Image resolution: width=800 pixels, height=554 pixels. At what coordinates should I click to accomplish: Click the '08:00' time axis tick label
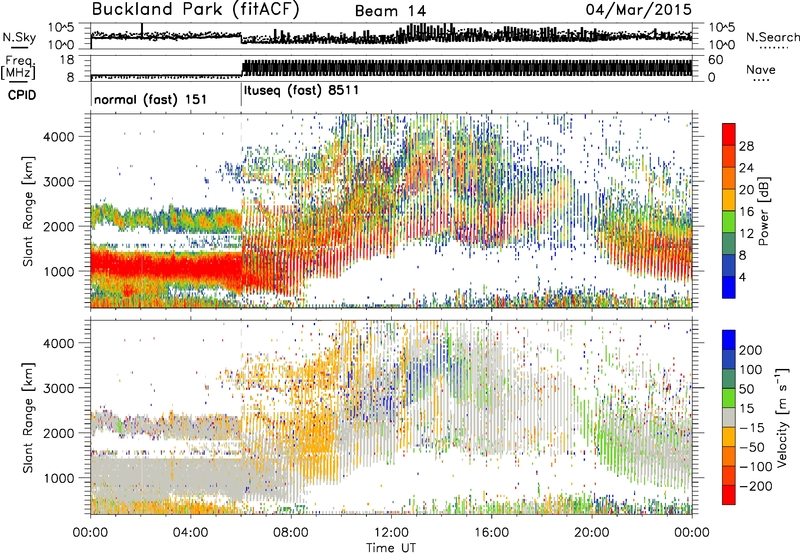coord(291,533)
